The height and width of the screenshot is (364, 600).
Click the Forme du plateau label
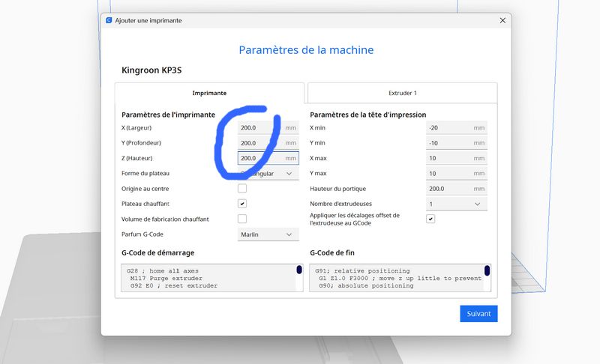[145, 174]
